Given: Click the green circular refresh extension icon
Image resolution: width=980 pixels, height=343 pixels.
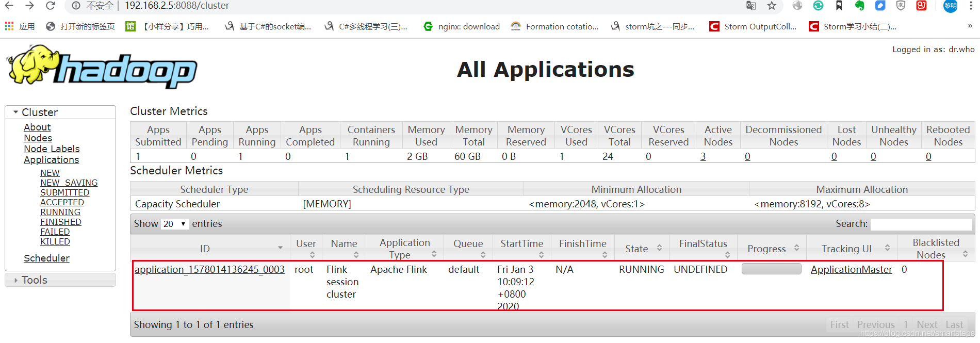Looking at the screenshot, I should tap(818, 6).
